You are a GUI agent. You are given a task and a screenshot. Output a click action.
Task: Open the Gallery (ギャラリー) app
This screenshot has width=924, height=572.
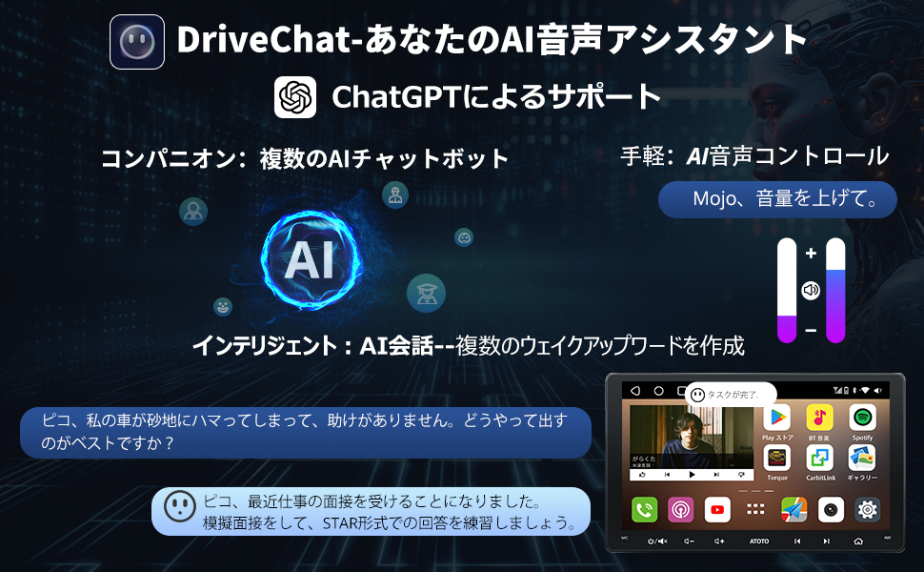(862, 458)
